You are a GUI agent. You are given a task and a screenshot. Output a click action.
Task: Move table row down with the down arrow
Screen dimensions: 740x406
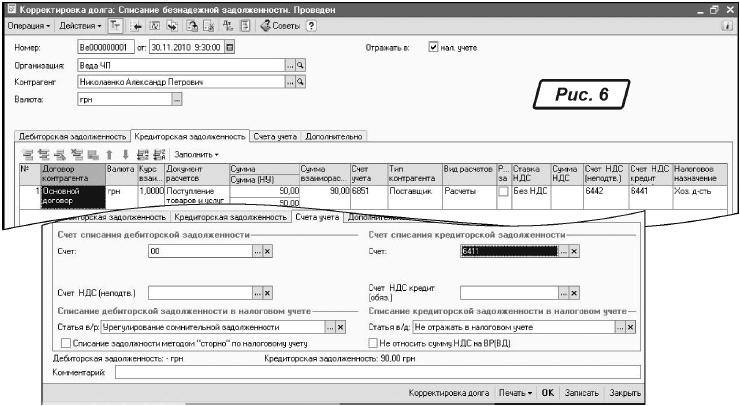pos(124,155)
